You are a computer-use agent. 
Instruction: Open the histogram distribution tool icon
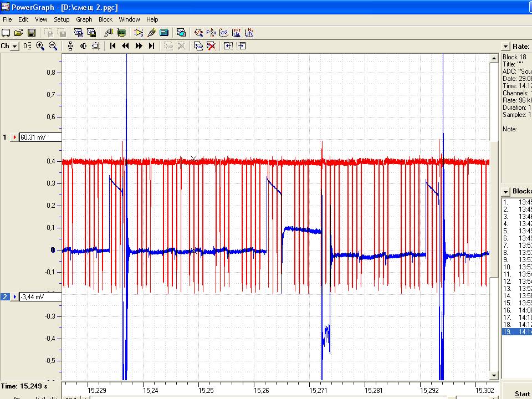(249, 33)
